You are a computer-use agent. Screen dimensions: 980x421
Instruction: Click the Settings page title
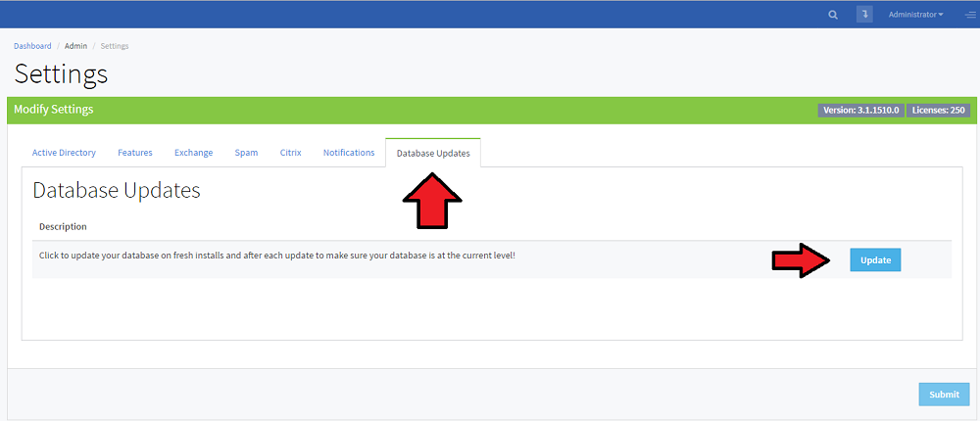(x=61, y=73)
